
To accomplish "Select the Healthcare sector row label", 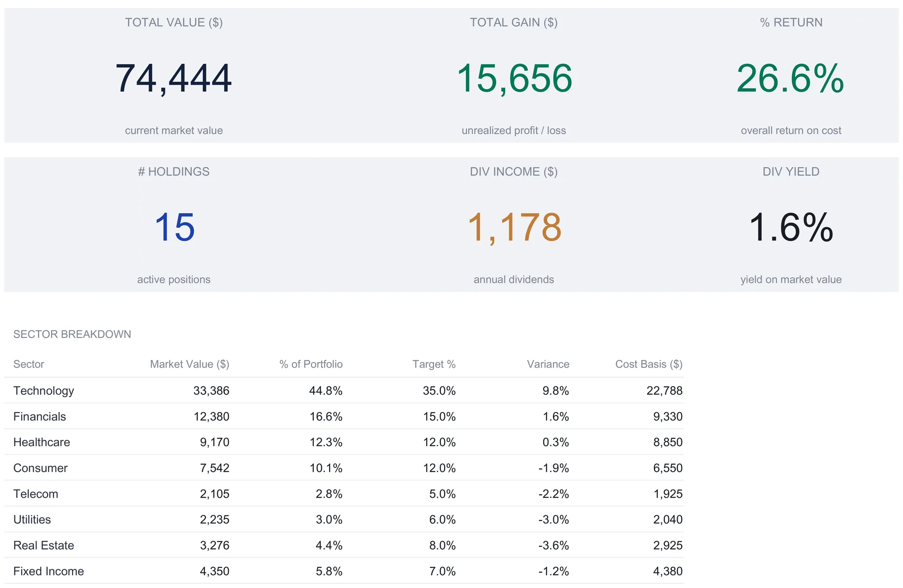I will [x=42, y=442].
